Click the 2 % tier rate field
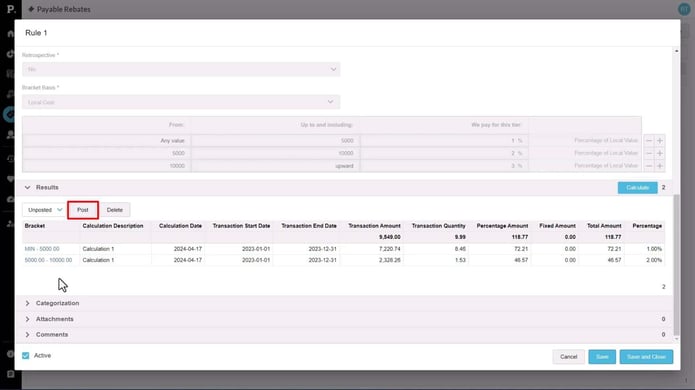 tap(444, 153)
